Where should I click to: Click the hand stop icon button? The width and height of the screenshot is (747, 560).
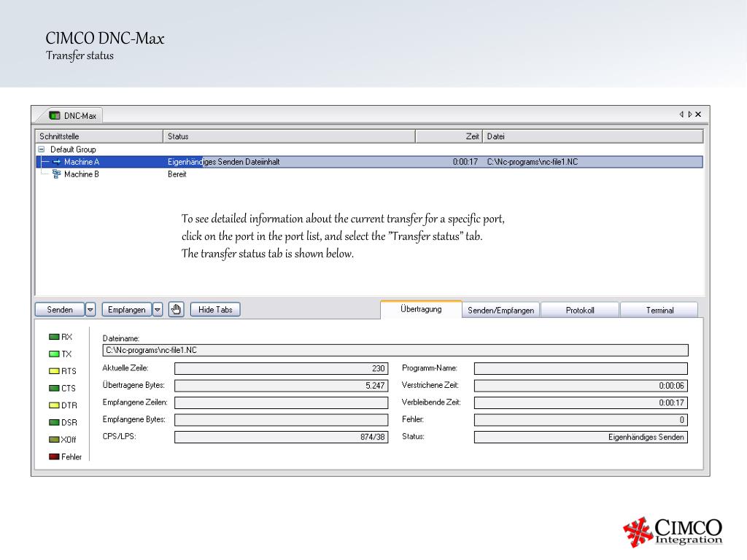[177, 309]
